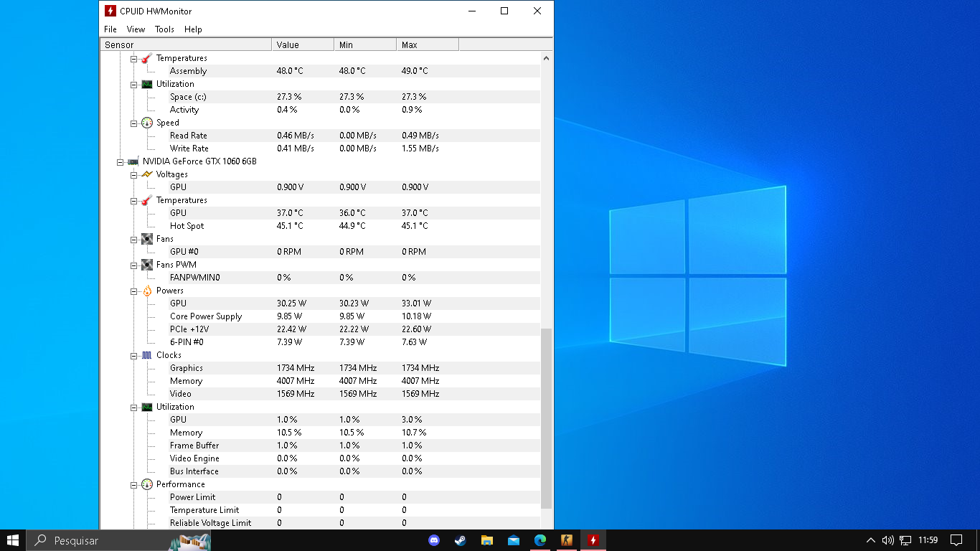Open the View menu
This screenshot has height=551, width=980.
coord(136,29)
